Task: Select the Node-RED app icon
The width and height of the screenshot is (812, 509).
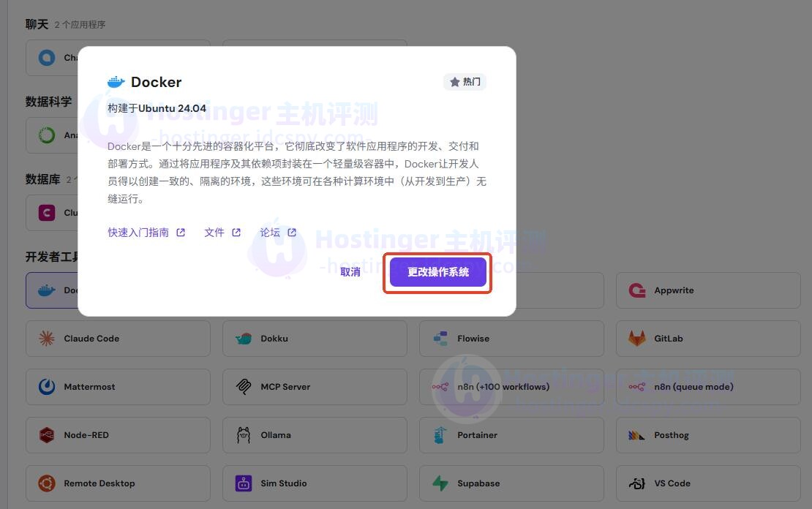Action: [46, 434]
